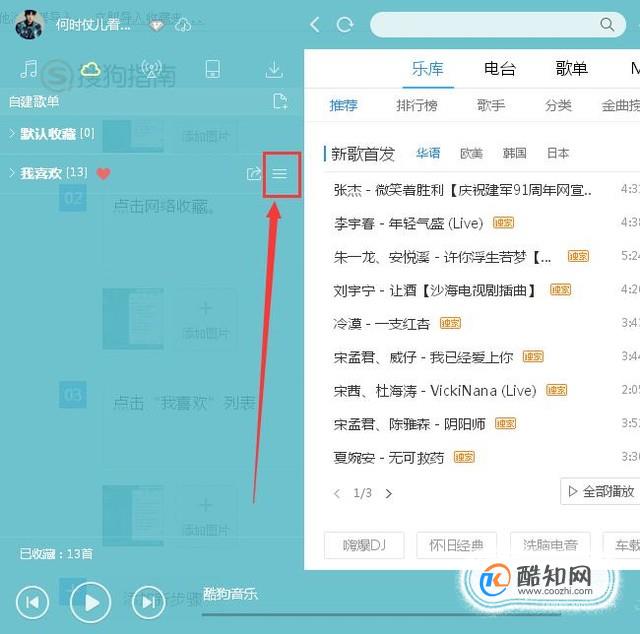
Task: Open the user avatar profile picture
Action: (x=29, y=24)
